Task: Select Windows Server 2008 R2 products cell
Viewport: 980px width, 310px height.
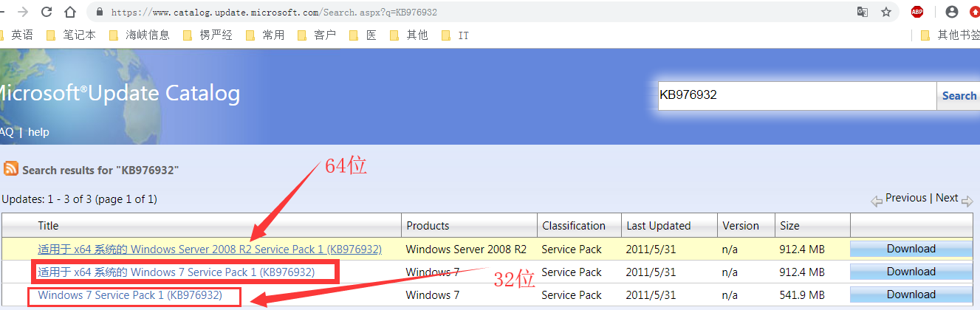Action: tap(466, 249)
